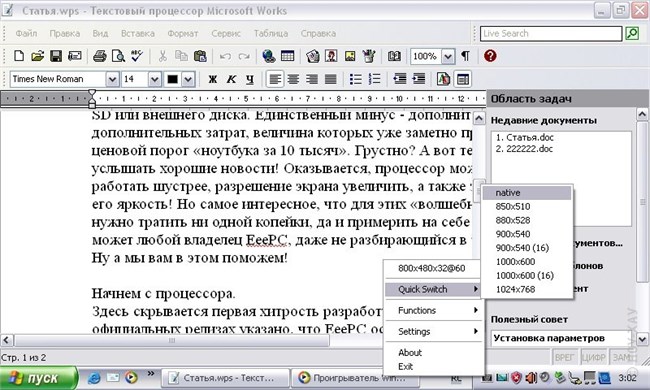
Task: Click the black font color swatch
Action: [172, 79]
